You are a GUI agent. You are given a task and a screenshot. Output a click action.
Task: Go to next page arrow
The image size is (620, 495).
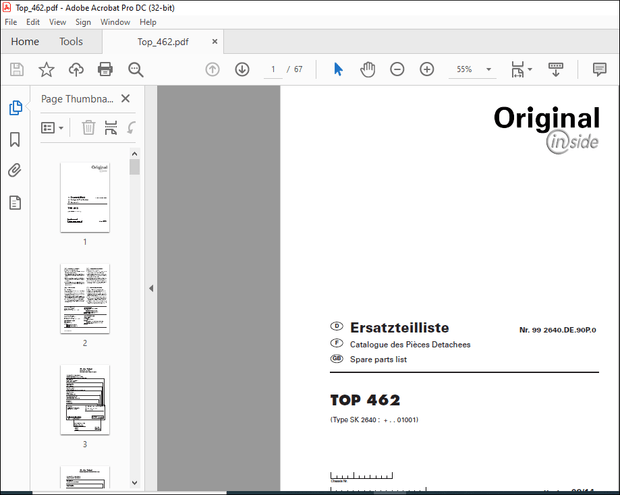[242, 70]
